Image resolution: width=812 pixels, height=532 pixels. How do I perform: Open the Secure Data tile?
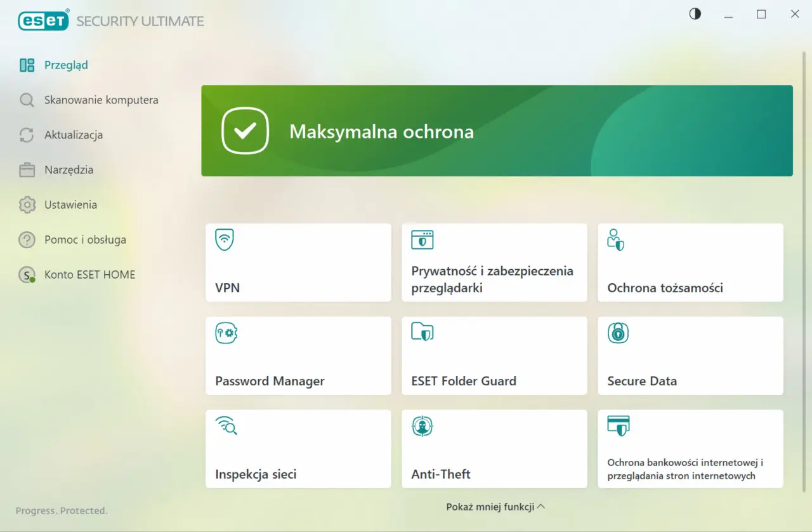[690, 356]
